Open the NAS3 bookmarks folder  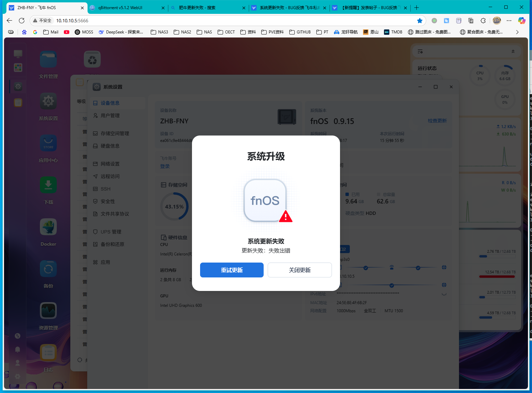[159, 32]
